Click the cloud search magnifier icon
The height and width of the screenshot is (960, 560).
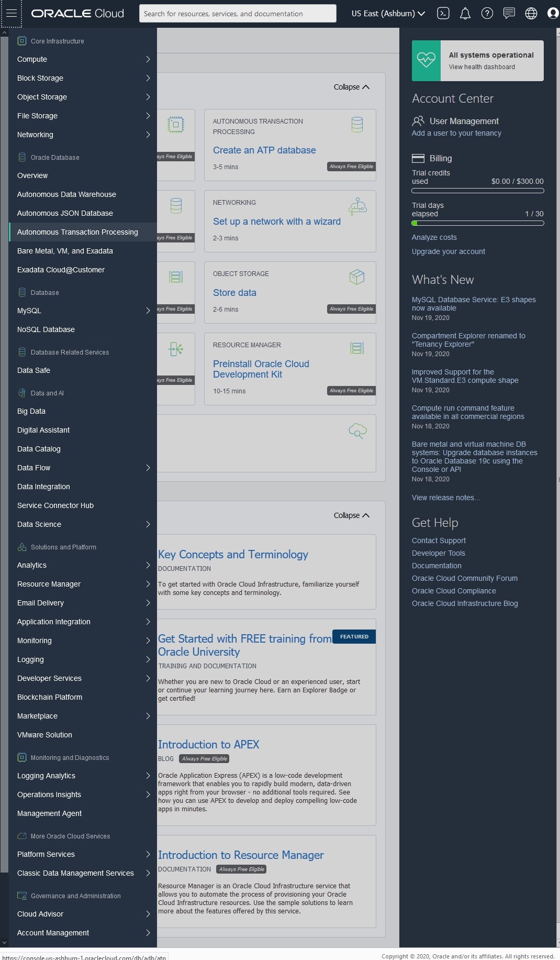pyautogui.click(x=357, y=431)
